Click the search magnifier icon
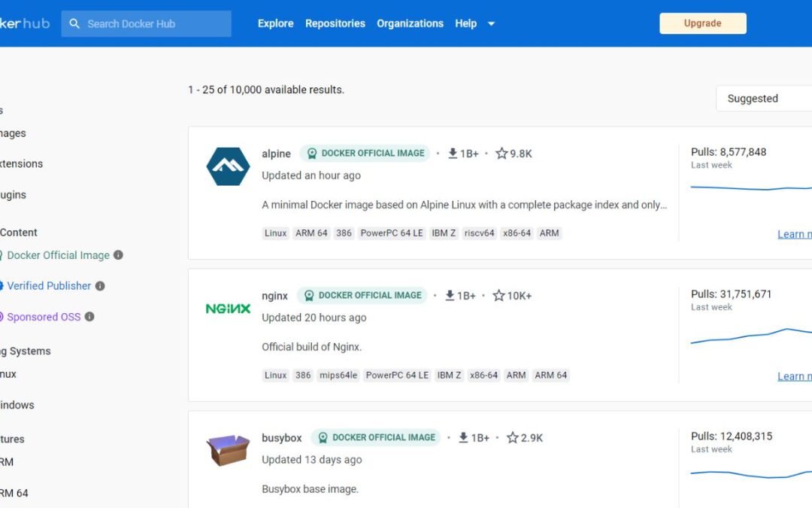 [x=74, y=24]
